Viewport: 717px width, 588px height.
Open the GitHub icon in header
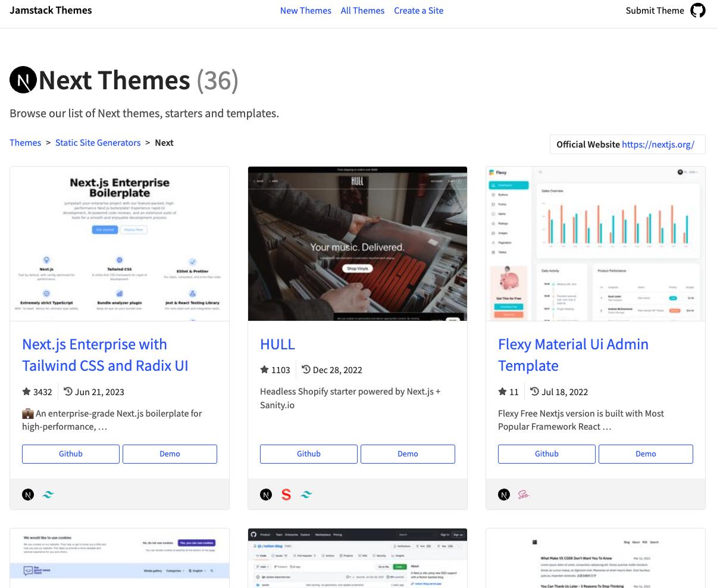(698, 11)
